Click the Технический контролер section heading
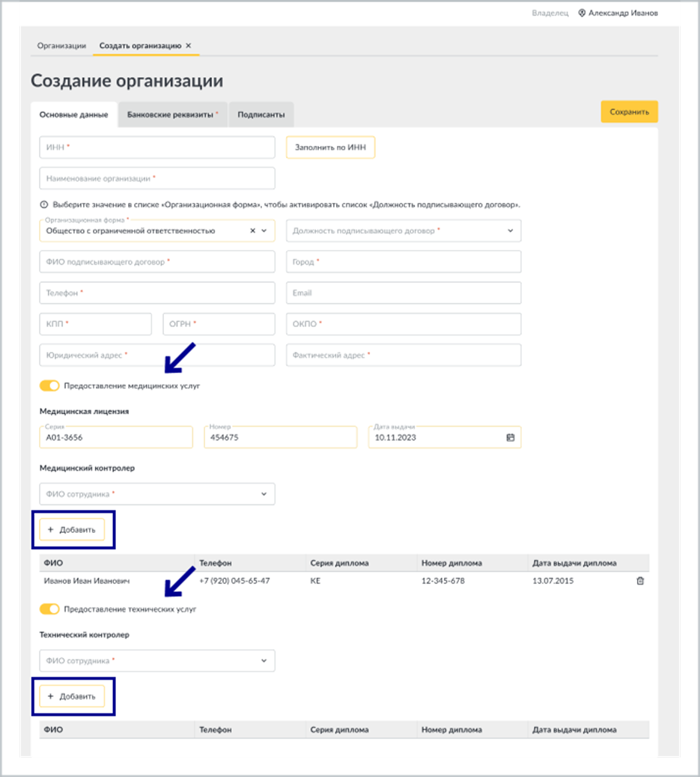 (x=85, y=635)
